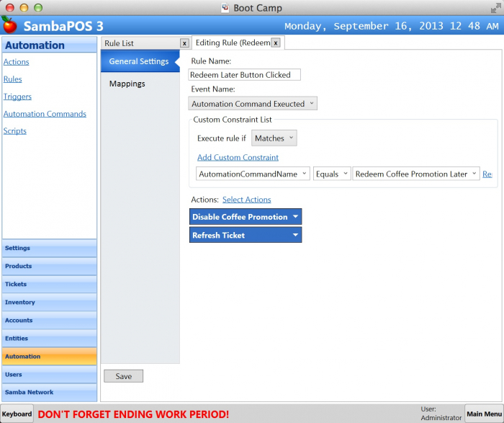504x423 pixels.
Task: Click the Add Custom Constraint link
Action: [238, 157]
